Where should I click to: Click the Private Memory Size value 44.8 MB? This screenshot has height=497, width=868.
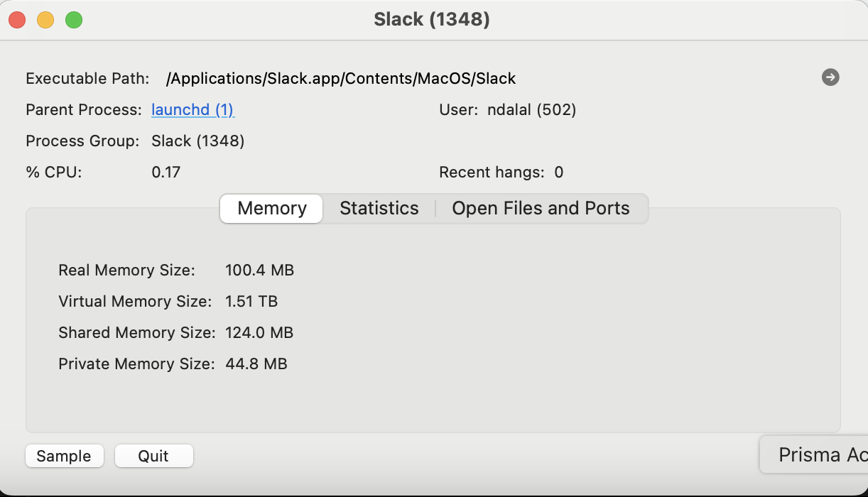[x=256, y=364]
